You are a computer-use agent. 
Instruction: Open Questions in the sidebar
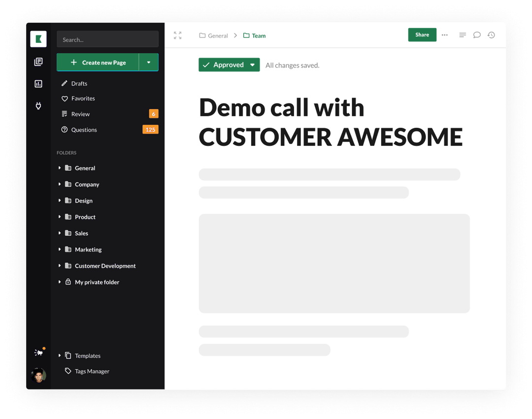(x=84, y=130)
